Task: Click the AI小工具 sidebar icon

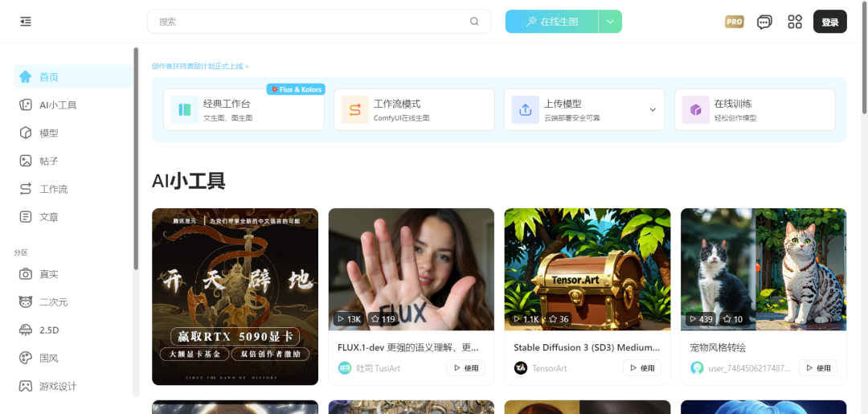Action: [26, 105]
